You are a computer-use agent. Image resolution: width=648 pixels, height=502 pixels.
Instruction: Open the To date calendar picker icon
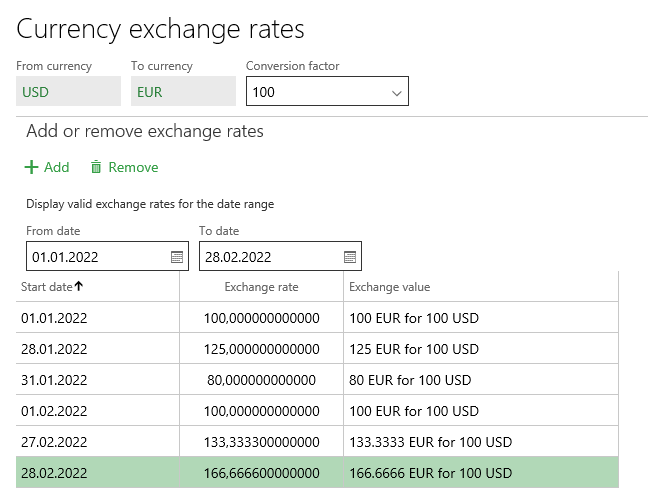pos(350,257)
